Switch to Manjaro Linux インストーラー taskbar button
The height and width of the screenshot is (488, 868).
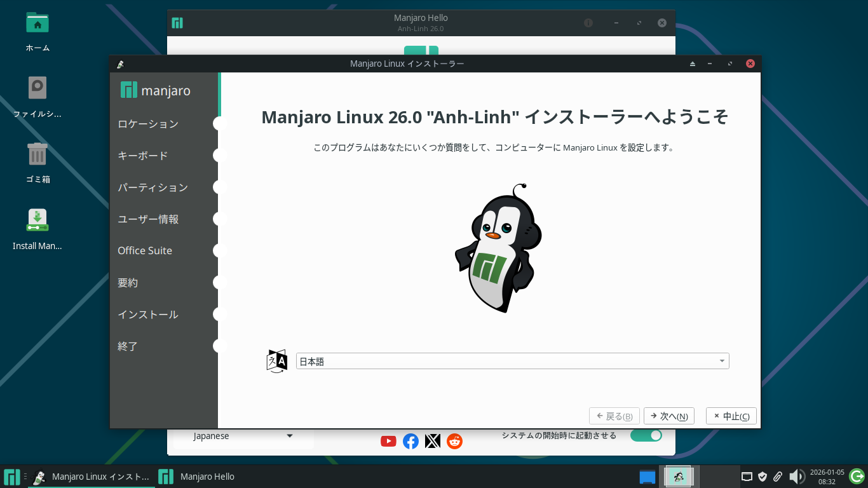coord(92,477)
